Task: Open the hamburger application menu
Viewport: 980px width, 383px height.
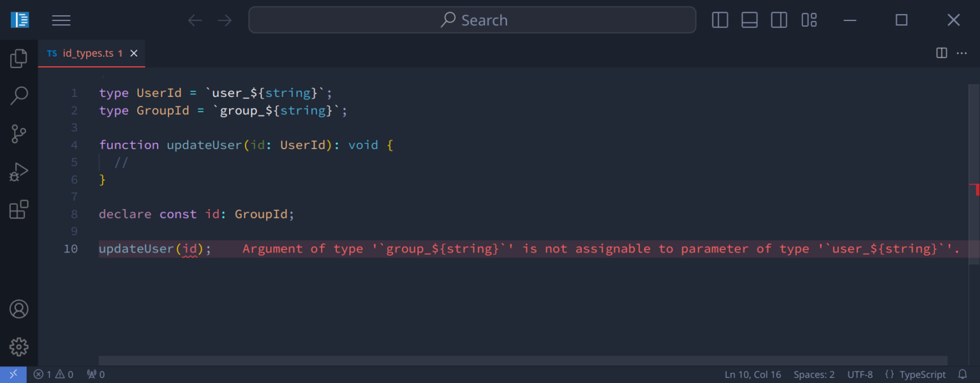Action: coord(61,20)
